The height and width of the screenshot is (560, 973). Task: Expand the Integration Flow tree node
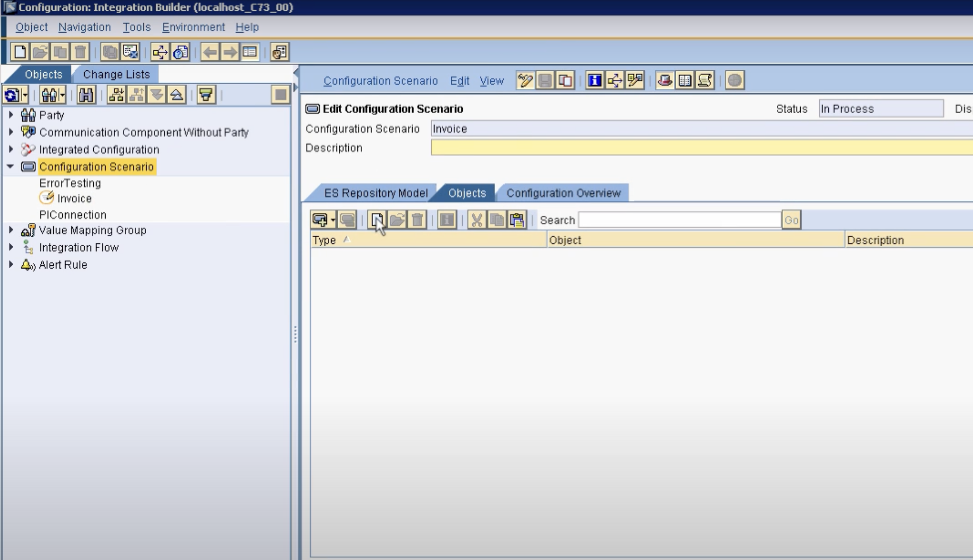pos(11,247)
